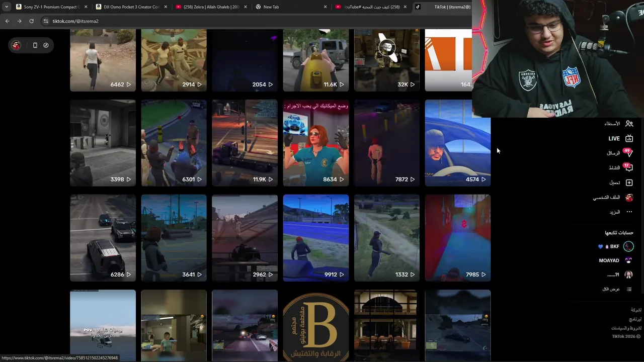Image resolution: width=644 pixels, height=362 pixels.
Task: Close the DJI Osmo Pocket 3 tab
Action: tap(165, 7)
